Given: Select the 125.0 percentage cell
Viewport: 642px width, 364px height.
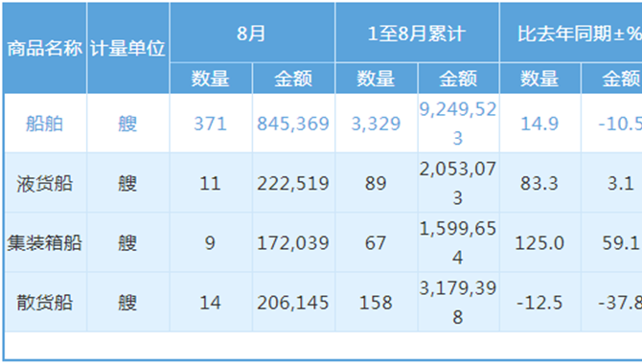Looking at the screenshot, I should click(x=539, y=243).
